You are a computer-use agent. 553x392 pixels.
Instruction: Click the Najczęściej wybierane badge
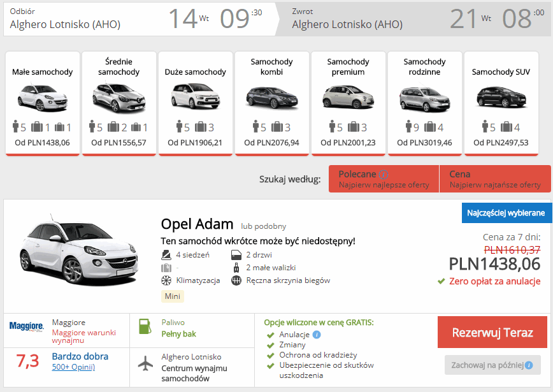tap(506, 213)
